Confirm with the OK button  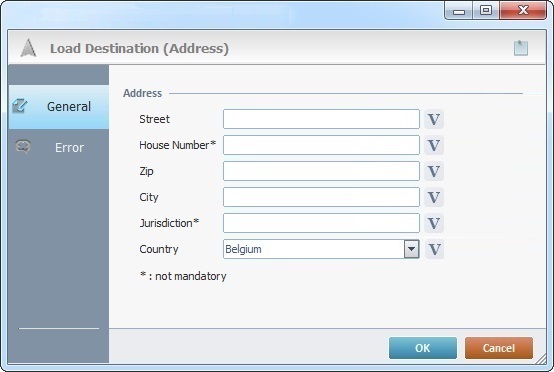[423, 348]
